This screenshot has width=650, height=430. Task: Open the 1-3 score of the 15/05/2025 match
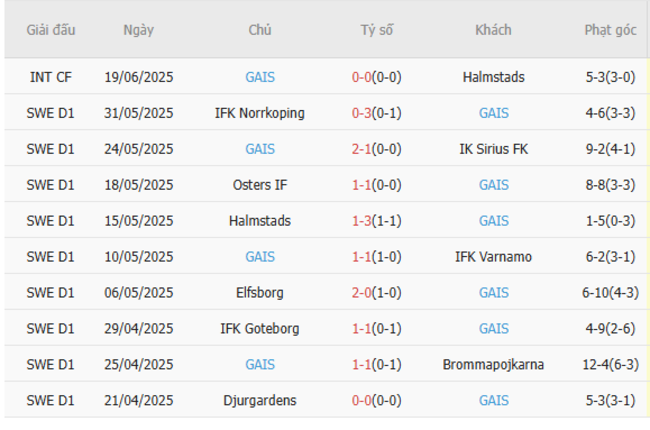click(363, 221)
